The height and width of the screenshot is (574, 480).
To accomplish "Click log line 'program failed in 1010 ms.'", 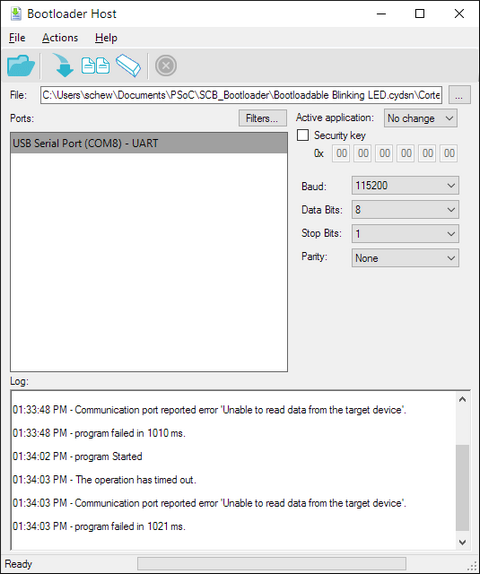I will tap(99, 433).
